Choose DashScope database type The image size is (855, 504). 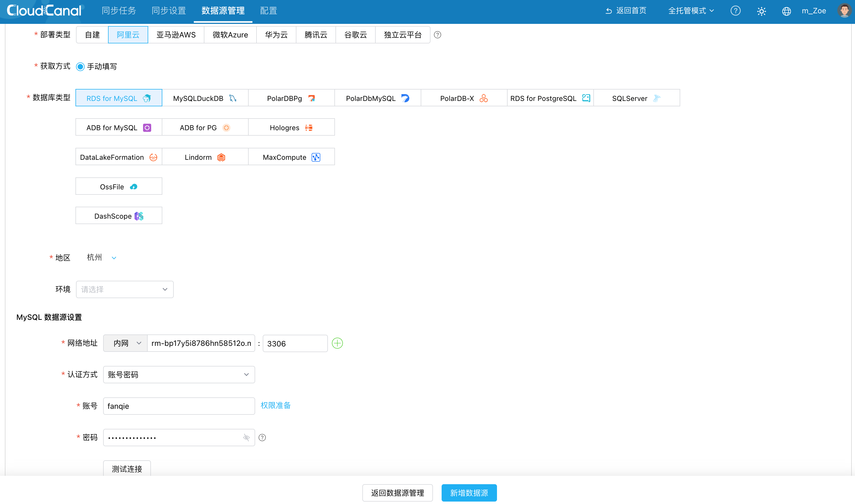point(119,216)
